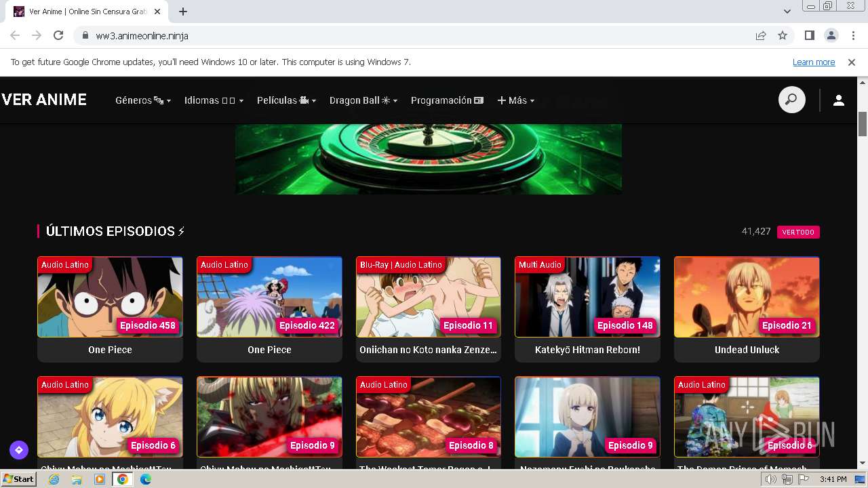Open the blonde girl Episodio 9 thumbnail
This screenshot has width=868, height=488.
(587, 417)
